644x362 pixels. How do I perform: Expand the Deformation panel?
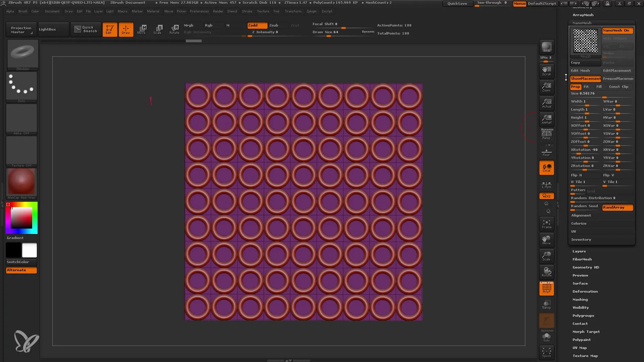pos(585,291)
